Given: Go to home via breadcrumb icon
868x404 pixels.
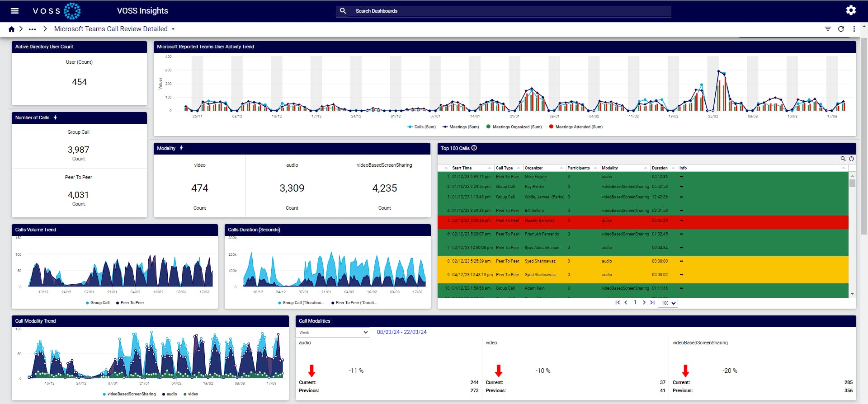Looking at the screenshot, I should click(12, 29).
